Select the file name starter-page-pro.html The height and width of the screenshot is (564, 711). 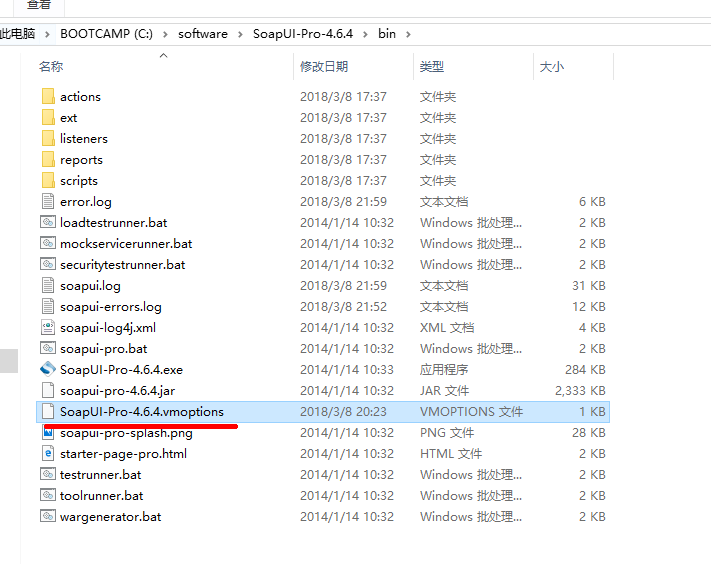[x=123, y=454]
